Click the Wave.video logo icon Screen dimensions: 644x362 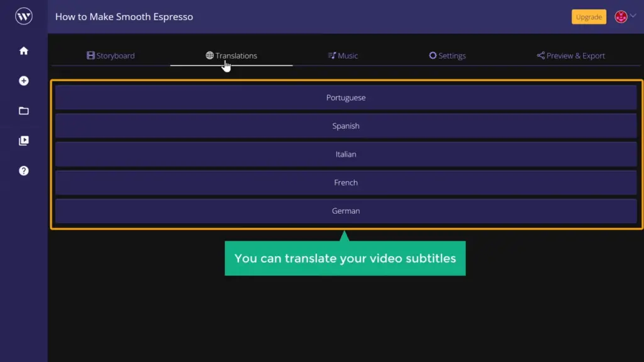(24, 16)
